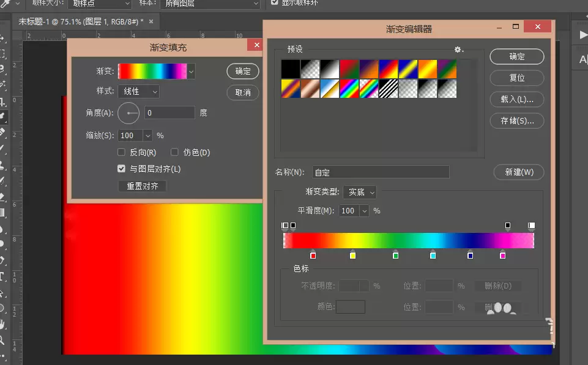This screenshot has height=365, width=588.
Task: Click the 重置对齐 reset alignment button
Action: (x=142, y=186)
